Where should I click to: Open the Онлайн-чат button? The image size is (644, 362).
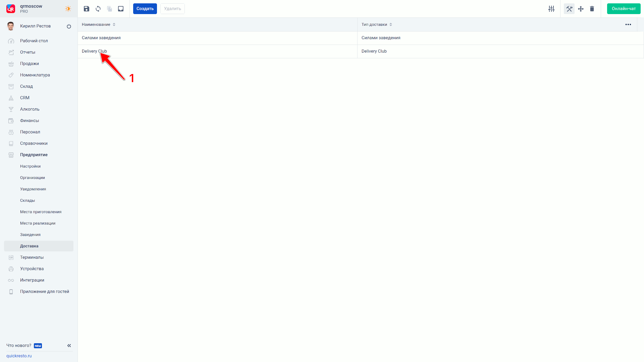click(x=624, y=9)
